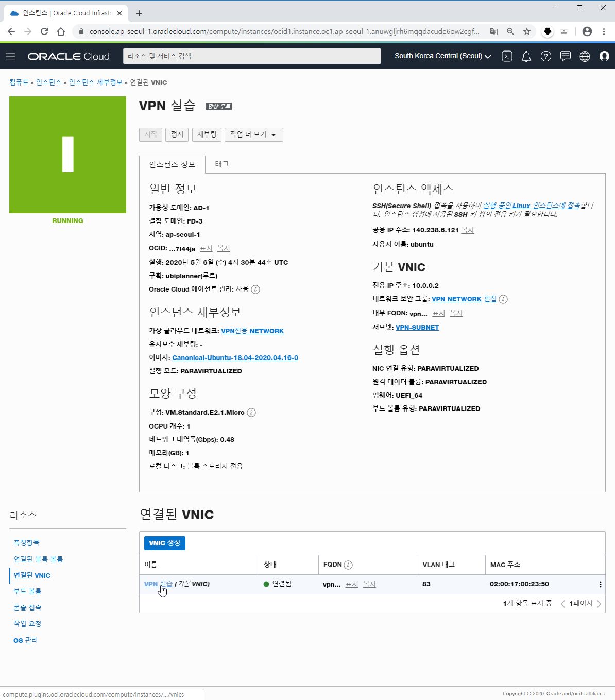Viewport: 615px width, 700px height.
Task: Show info icon in the FQDN column header
Action: (348, 565)
